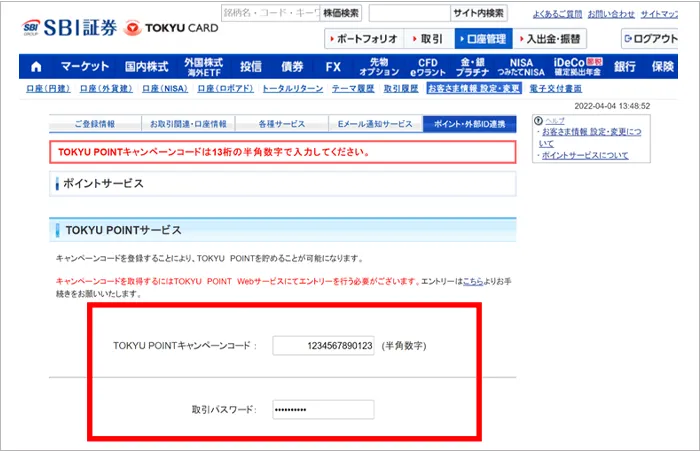Click the 取引パスワード password field
700x451 pixels.
click(322, 409)
